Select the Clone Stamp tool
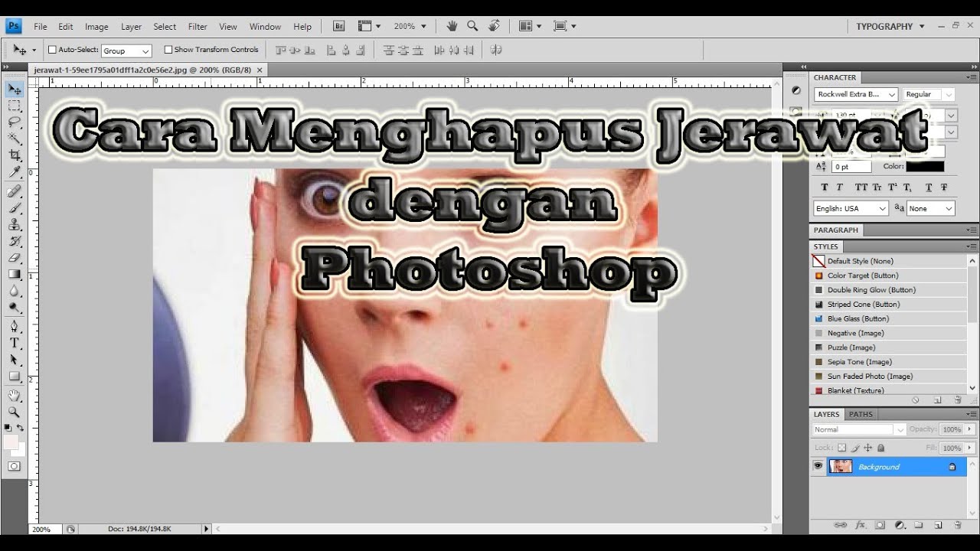 click(14, 225)
